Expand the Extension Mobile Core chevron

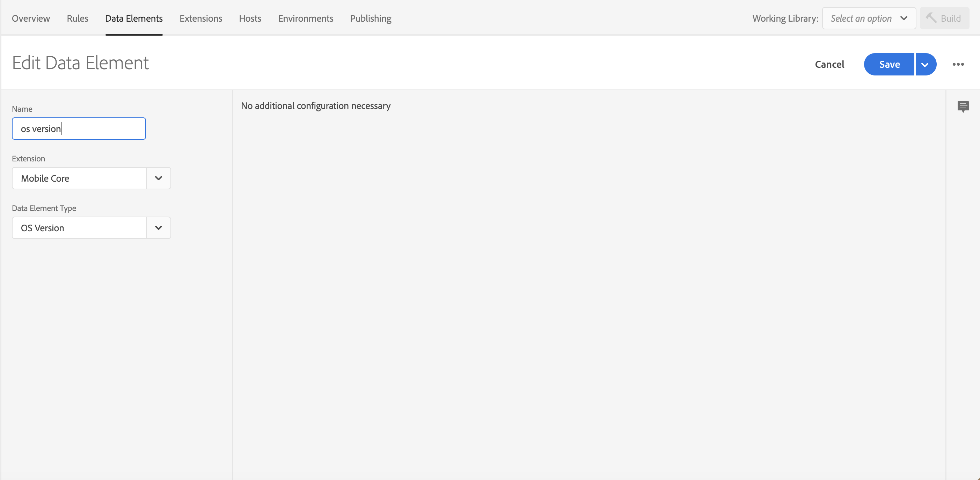point(159,178)
